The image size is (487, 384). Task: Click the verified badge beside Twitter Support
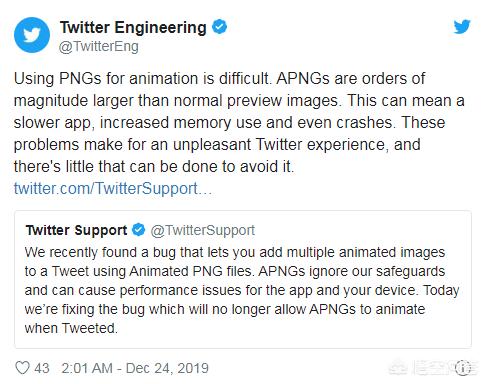138,230
